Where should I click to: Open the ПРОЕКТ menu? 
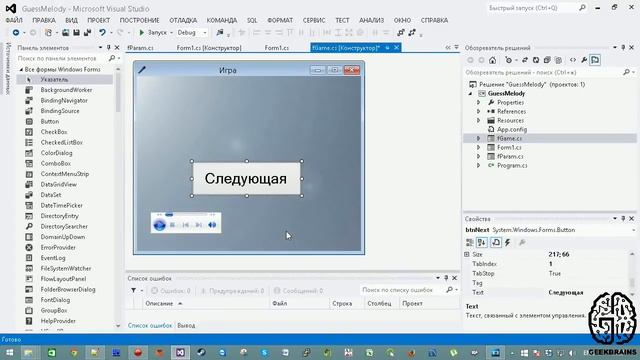(98, 20)
